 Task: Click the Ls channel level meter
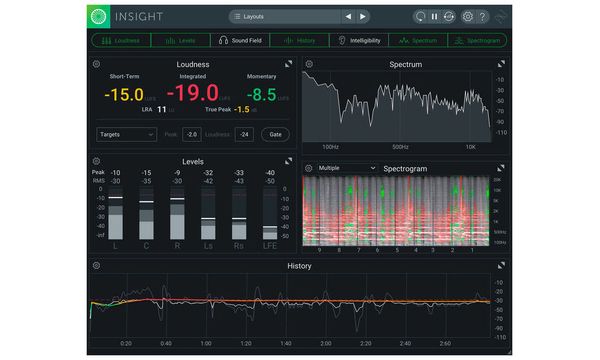pos(208,213)
